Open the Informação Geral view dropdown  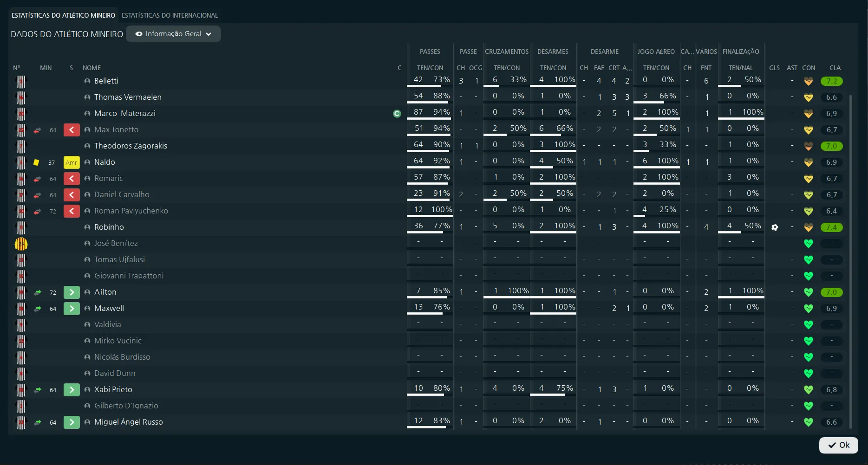(173, 34)
